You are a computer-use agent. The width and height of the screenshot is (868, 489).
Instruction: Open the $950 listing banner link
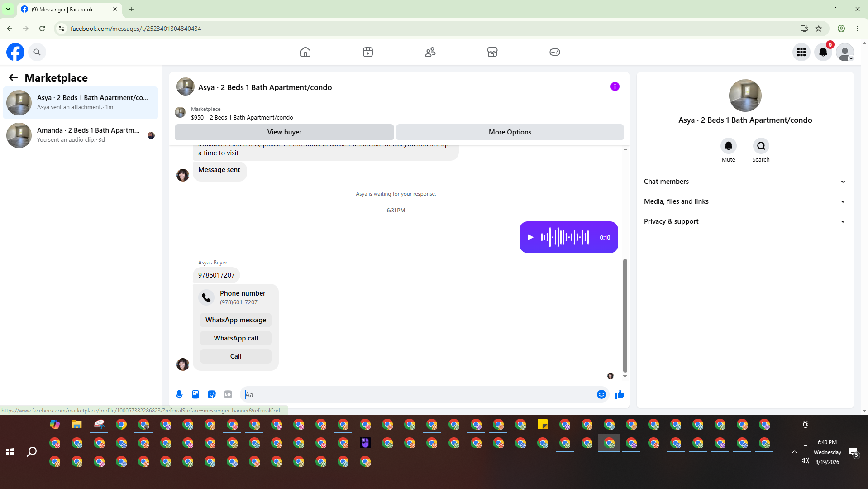point(242,117)
